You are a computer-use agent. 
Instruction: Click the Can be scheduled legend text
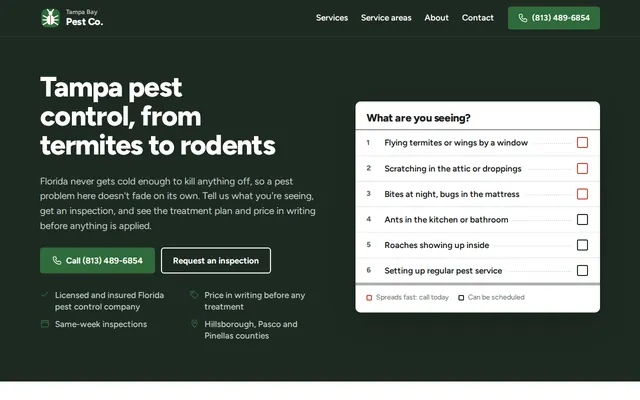coord(496,298)
